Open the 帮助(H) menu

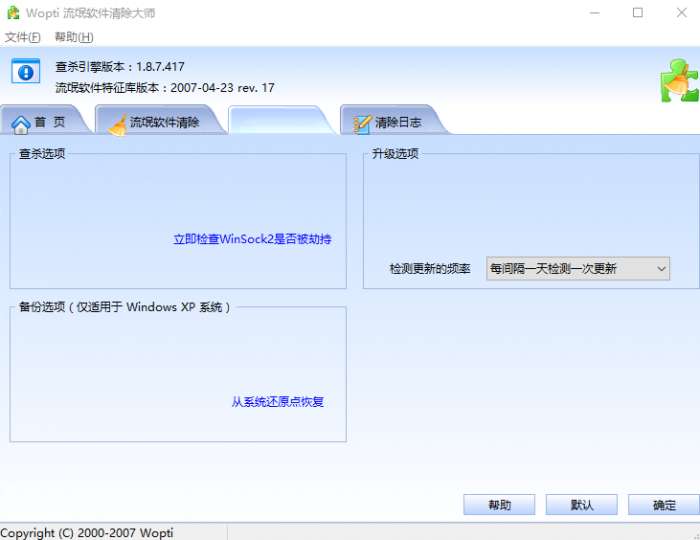coord(74,37)
